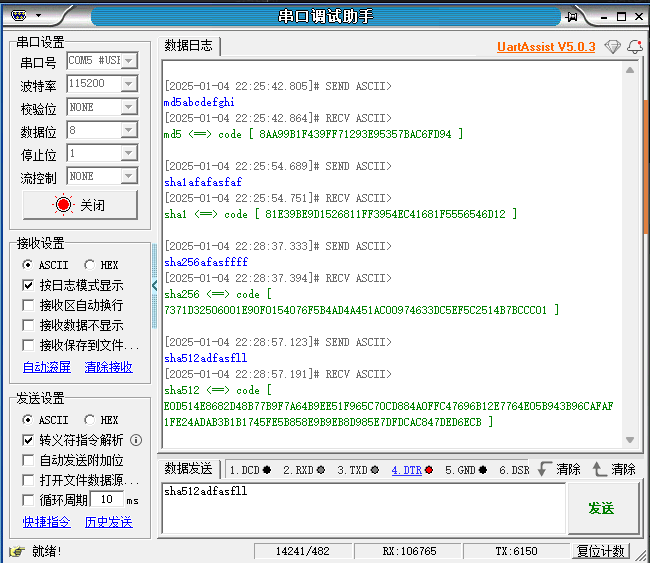The image size is (650, 563).
Task: Toggle the 2.RXD signal indicator
Action: (x=304, y=470)
